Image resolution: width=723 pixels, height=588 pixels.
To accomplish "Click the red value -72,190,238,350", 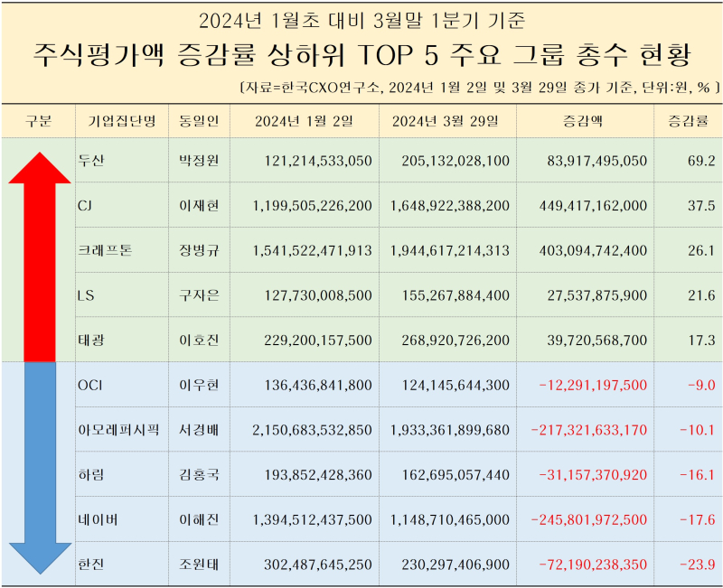I will [x=593, y=565].
